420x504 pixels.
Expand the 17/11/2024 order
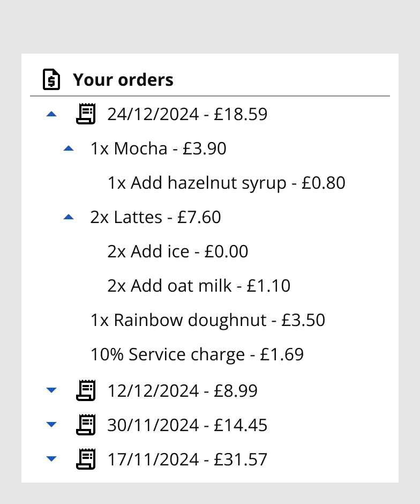51,459
